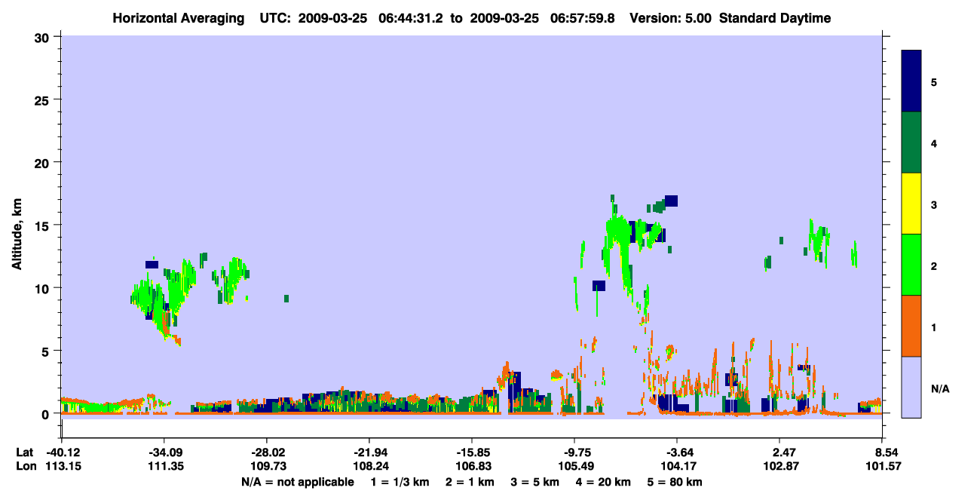980x503 pixels.
Task: Click the latitude value '-40.12'
Action: point(62,452)
